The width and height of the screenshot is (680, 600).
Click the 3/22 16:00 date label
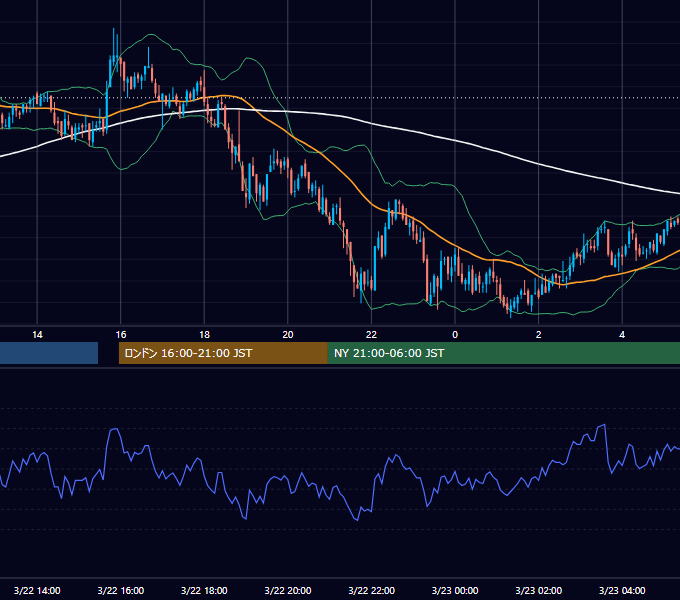(x=121, y=590)
